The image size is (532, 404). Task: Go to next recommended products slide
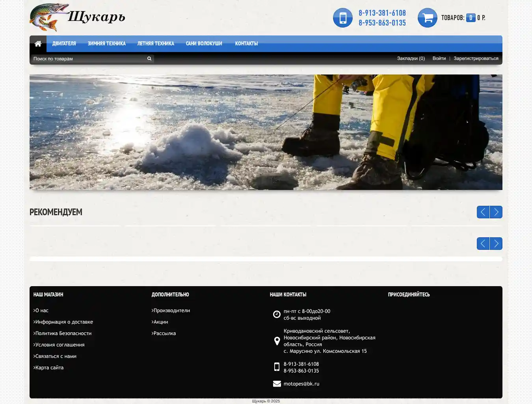point(496,212)
